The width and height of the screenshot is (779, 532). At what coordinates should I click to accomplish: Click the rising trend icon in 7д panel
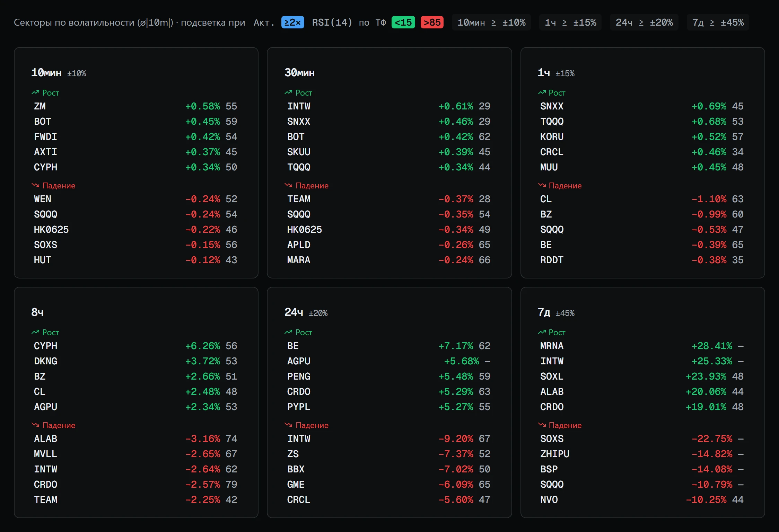point(542,332)
